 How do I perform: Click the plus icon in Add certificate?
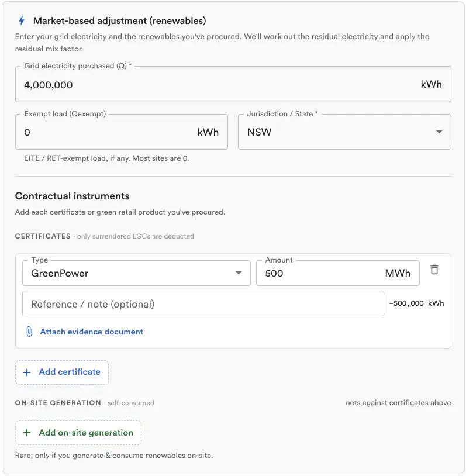27,372
